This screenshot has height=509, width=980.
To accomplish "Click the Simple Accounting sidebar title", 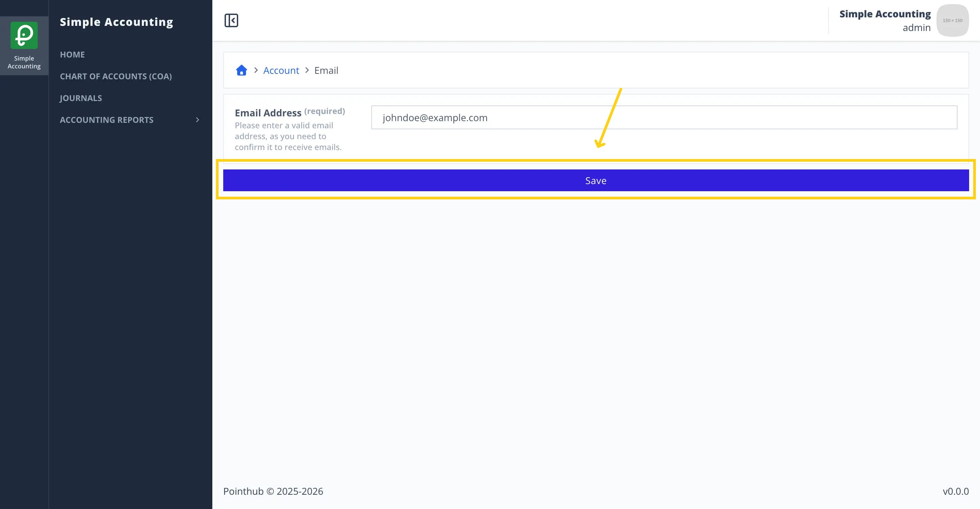I will tap(116, 22).
